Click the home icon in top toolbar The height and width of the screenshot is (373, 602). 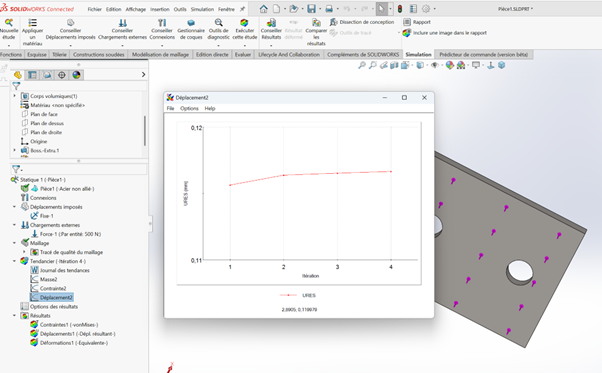(263, 9)
